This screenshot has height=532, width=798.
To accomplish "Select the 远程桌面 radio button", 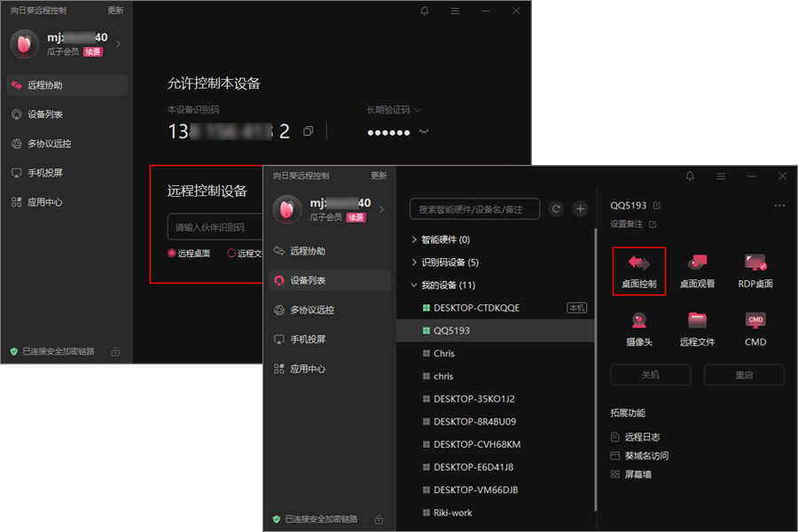I will tap(171, 253).
